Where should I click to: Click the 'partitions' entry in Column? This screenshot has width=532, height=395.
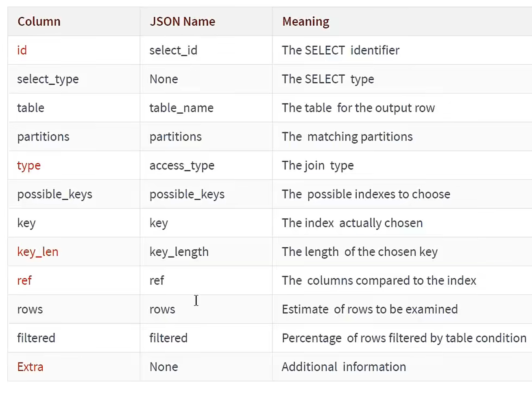coord(43,136)
